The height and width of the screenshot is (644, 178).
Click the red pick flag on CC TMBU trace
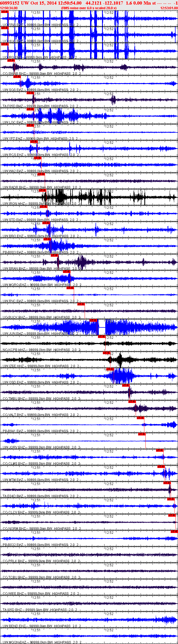[126, 385]
